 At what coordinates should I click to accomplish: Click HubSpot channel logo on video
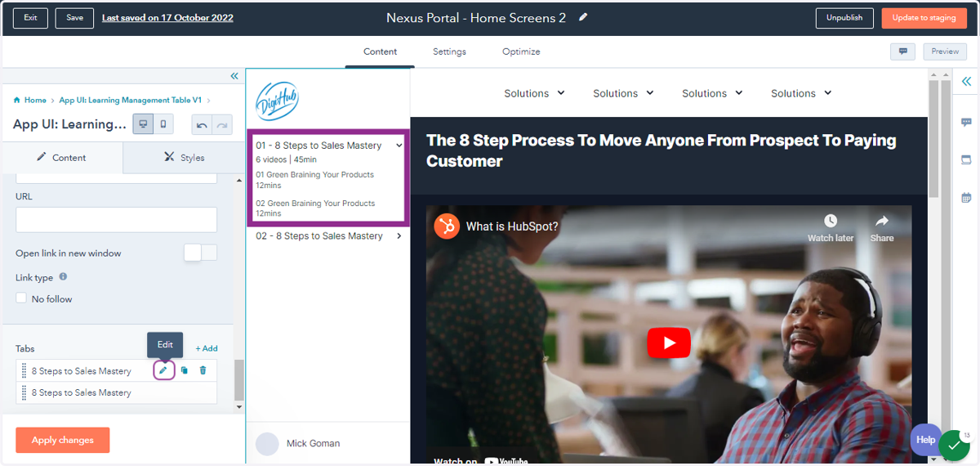tap(446, 226)
